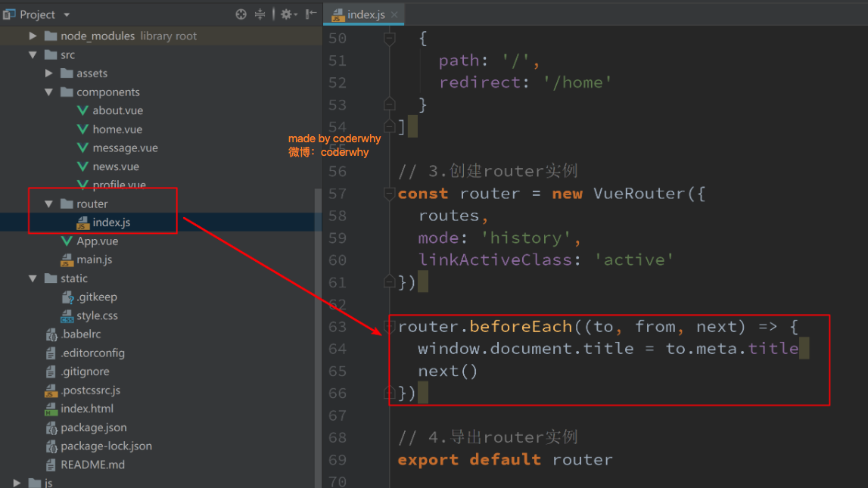Open package.json file
The height and width of the screenshot is (488, 868).
point(94,427)
